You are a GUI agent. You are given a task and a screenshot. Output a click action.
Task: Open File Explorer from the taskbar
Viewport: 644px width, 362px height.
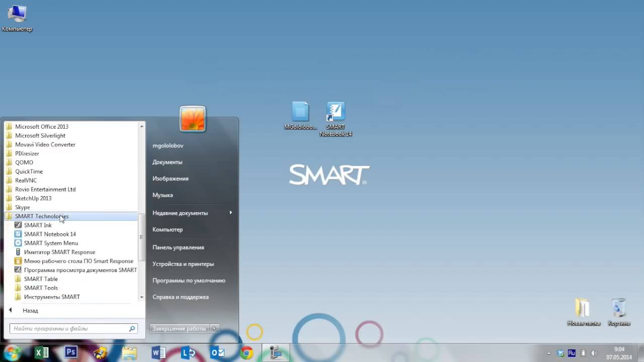(129, 352)
